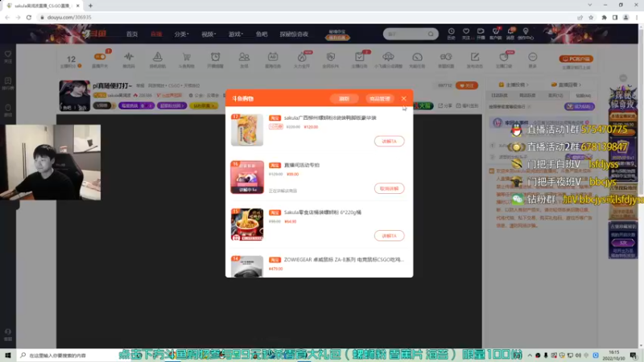Image resolution: width=644 pixels, height=362 pixels.
Task: Click the 斗鱼购物 shopping cart icon
Action: coord(187,57)
